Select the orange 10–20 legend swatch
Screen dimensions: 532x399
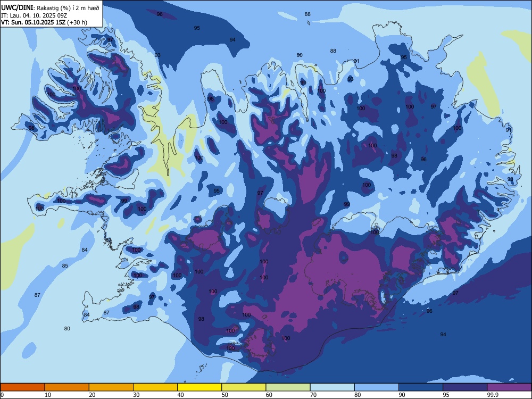click(x=67, y=387)
